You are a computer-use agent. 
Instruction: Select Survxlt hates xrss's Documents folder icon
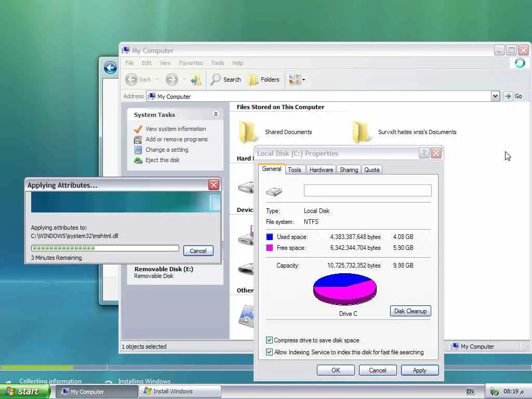[361, 131]
